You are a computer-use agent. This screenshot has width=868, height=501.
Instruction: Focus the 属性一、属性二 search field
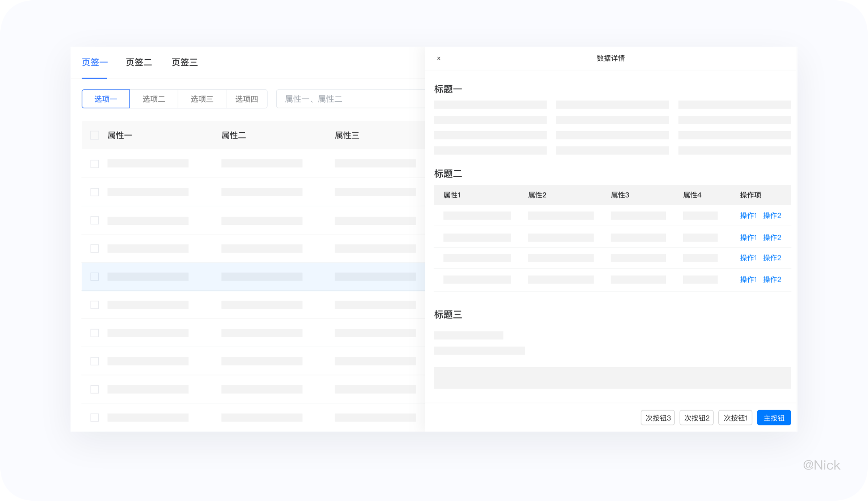pos(351,99)
